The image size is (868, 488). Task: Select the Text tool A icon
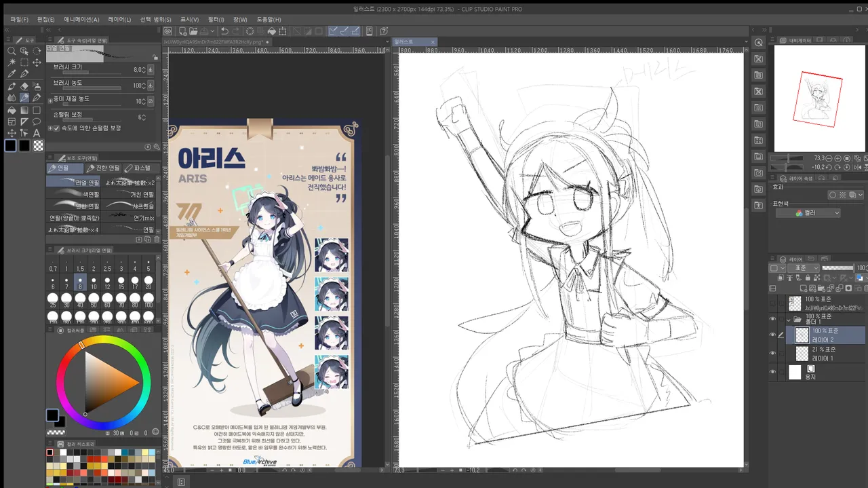[37, 133]
